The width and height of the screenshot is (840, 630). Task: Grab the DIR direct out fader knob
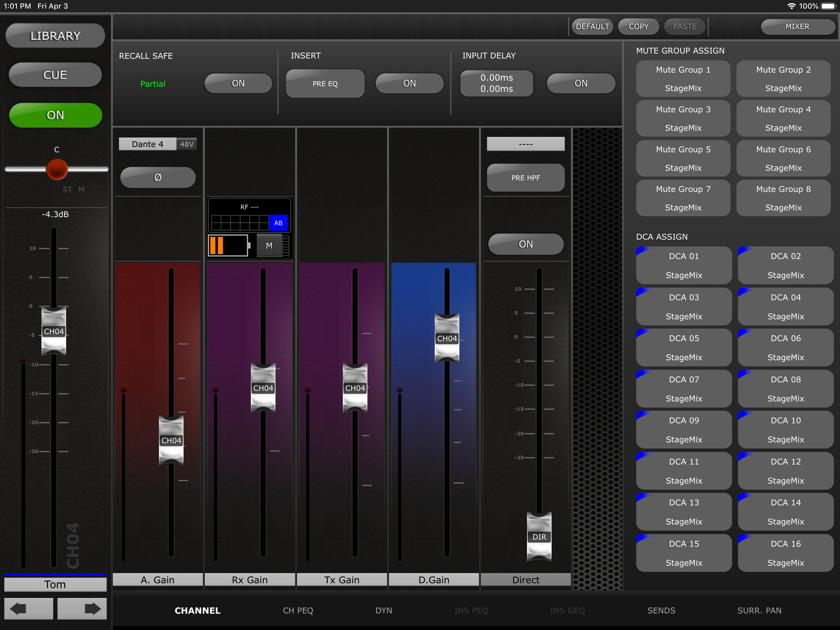point(539,536)
